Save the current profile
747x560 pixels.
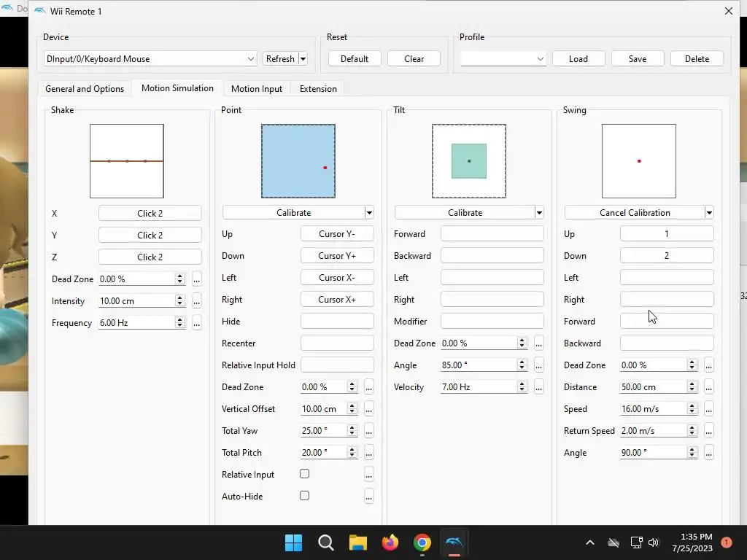coord(638,58)
